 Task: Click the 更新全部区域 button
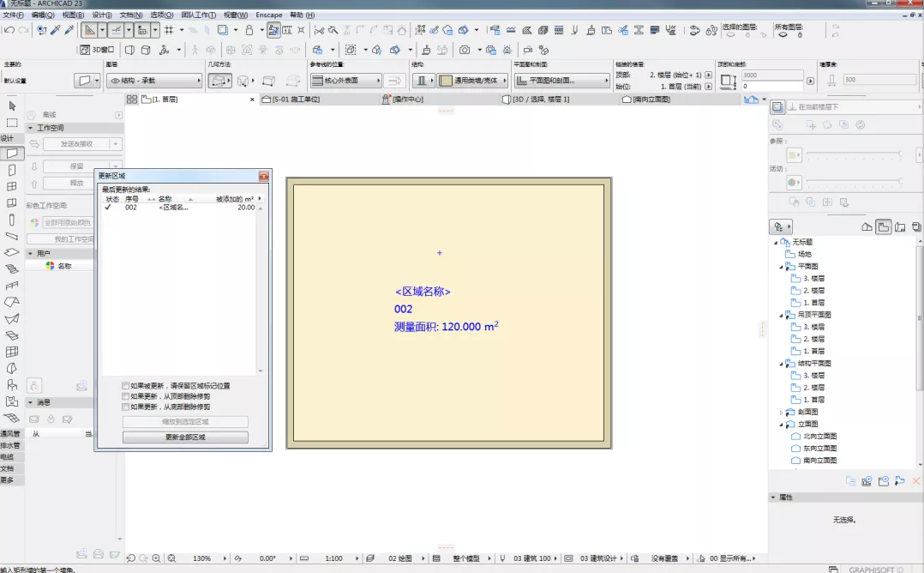click(185, 437)
